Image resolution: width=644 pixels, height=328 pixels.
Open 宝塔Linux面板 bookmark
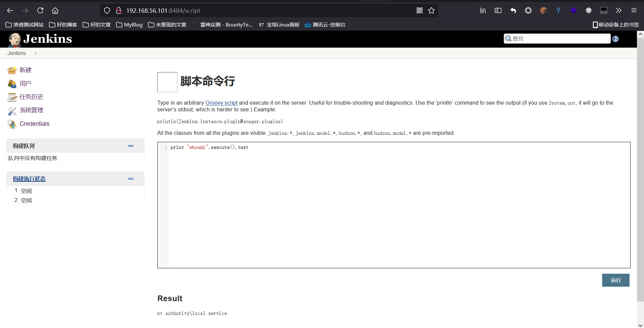coord(279,25)
